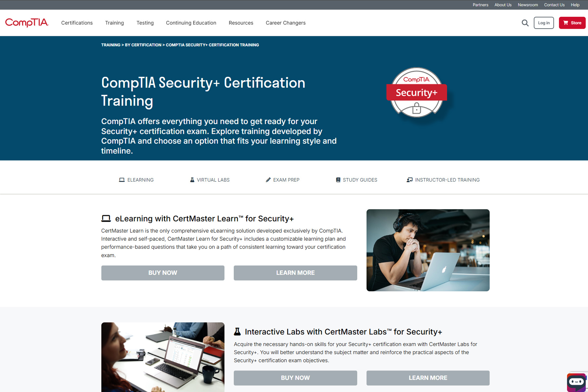The width and height of the screenshot is (588, 392).
Task: Click Learn More for CertMaster Labs
Action: coord(428,378)
